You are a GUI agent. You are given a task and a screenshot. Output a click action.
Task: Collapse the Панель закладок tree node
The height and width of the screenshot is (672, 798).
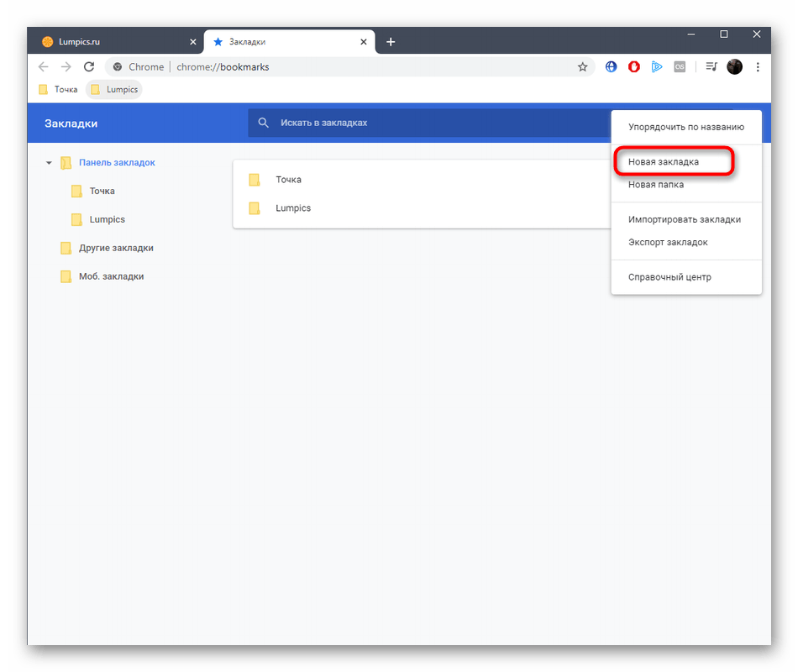pyautogui.click(x=49, y=163)
